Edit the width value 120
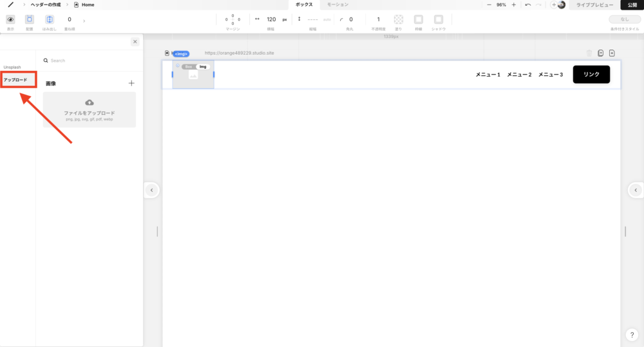This screenshot has width=644, height=347. (x=272, y=19)
